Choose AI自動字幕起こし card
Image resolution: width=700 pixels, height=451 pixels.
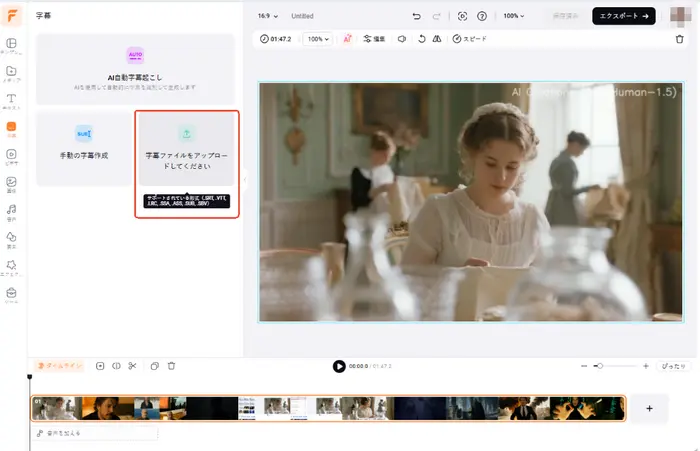(135, 69)
